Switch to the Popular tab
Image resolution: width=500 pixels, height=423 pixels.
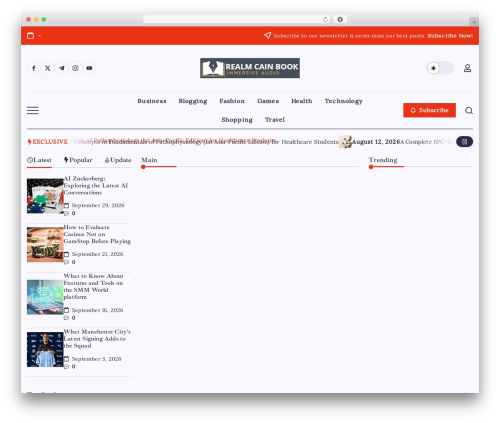[78, 160]
